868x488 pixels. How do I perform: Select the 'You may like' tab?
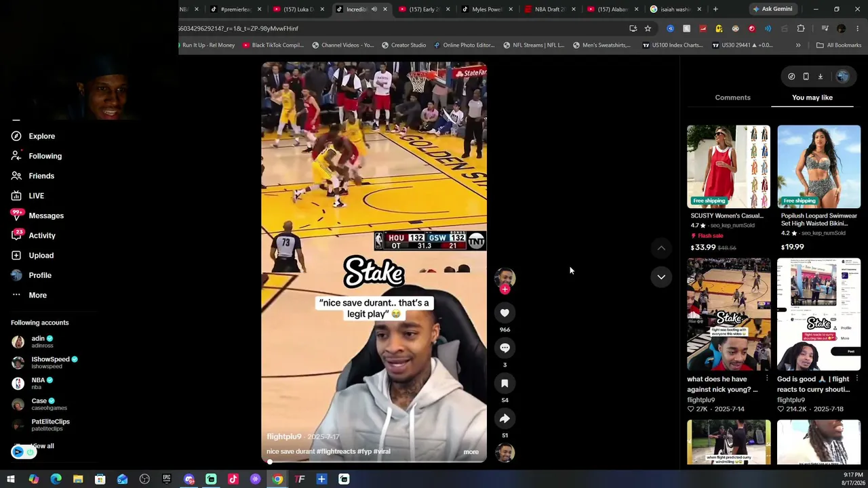(812, 98)
